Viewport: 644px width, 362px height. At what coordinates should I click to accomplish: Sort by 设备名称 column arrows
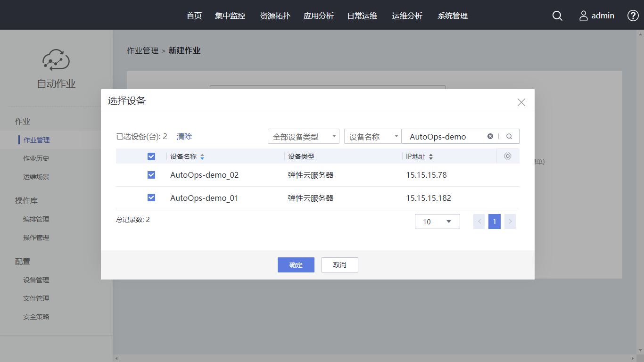pos(202,156)
